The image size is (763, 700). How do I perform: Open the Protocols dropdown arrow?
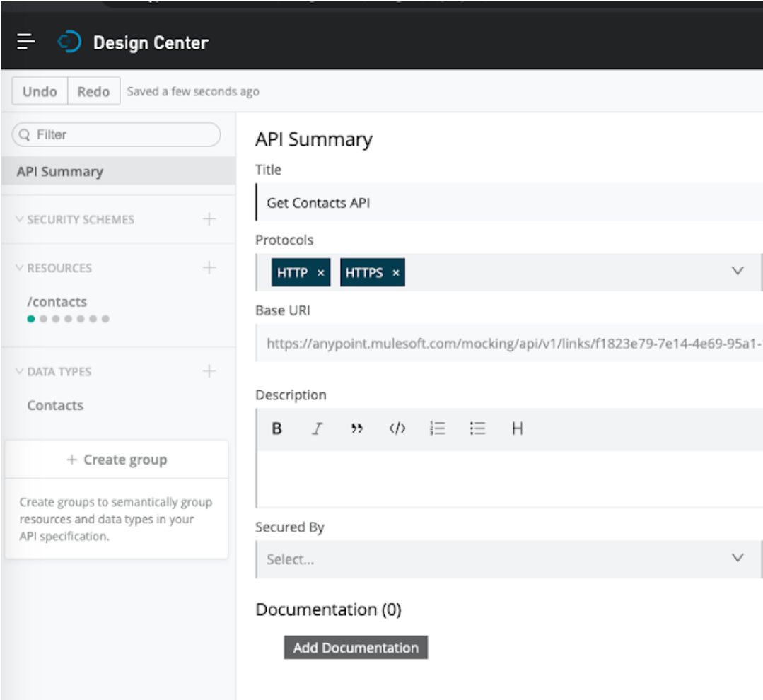coord(738,272)
